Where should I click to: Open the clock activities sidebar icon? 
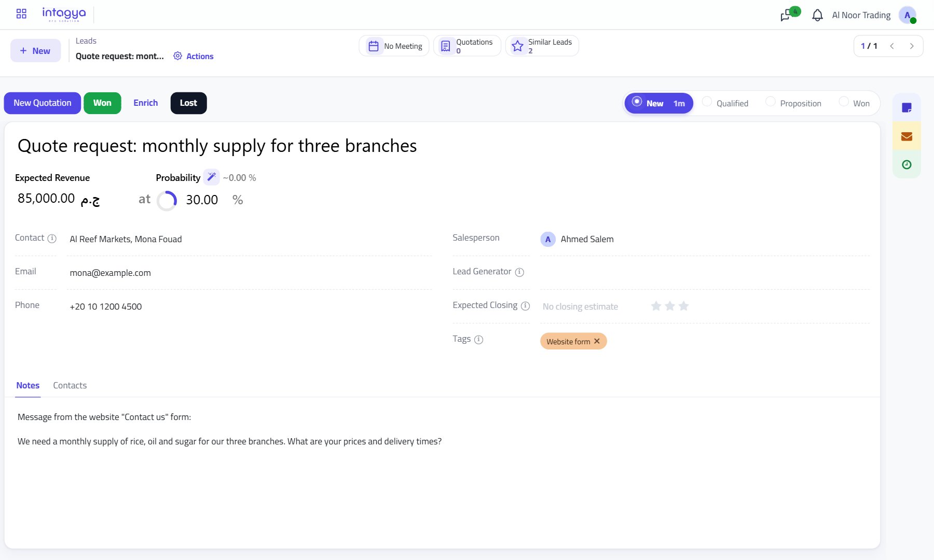(906, 164)
